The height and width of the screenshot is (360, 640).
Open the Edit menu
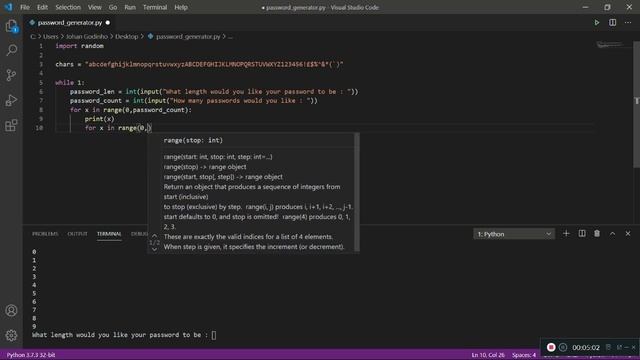(x=42, y=7)
